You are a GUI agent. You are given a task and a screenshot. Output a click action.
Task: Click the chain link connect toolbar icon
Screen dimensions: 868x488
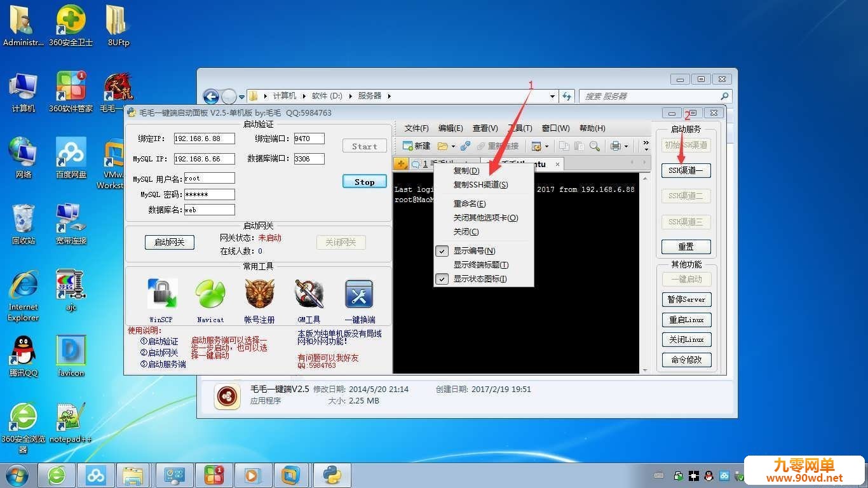(x=466, y=146)
